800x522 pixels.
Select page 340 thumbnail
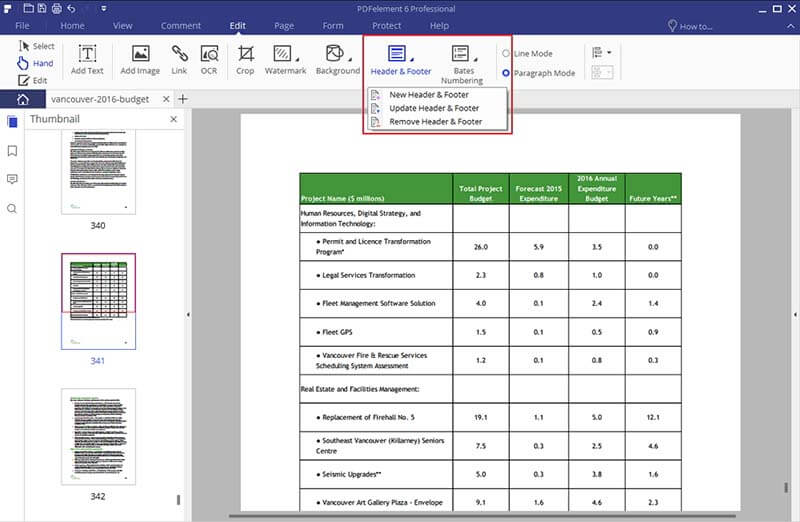coord(98,172)
